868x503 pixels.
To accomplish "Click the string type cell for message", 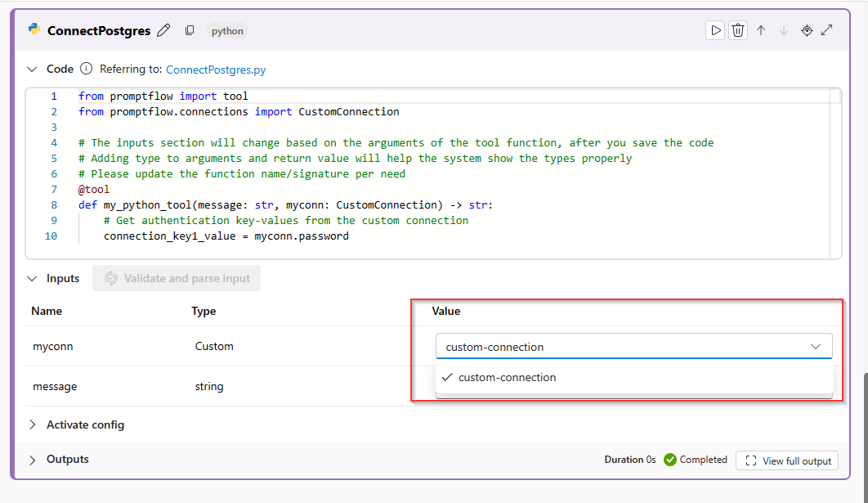I will coord(209,387).
